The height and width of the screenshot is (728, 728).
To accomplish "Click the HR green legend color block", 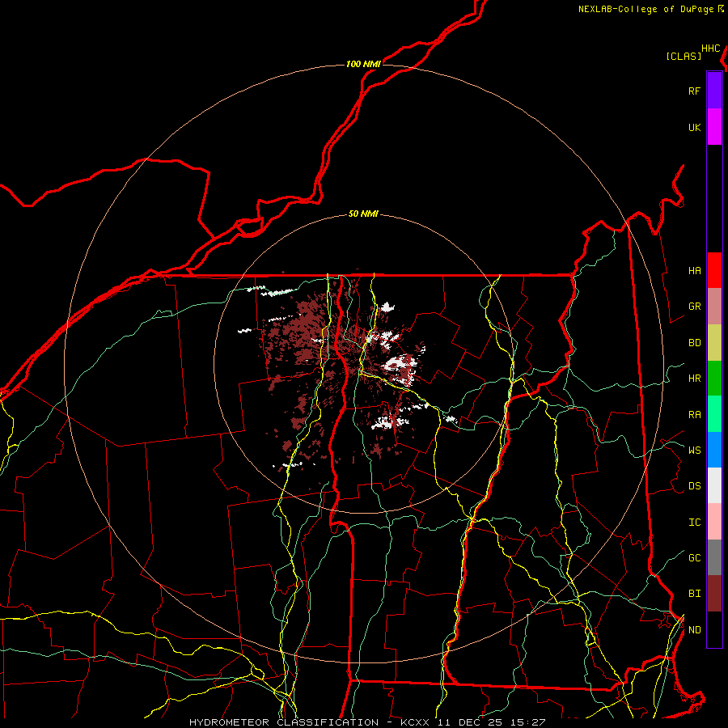I will click(x=714, y=379).
